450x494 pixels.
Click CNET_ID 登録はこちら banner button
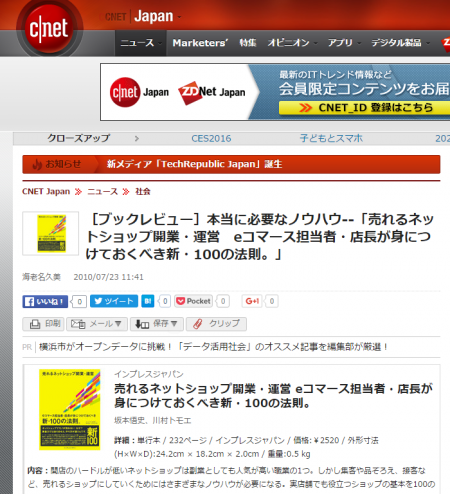pyautogui.click(x=364, y=108)
